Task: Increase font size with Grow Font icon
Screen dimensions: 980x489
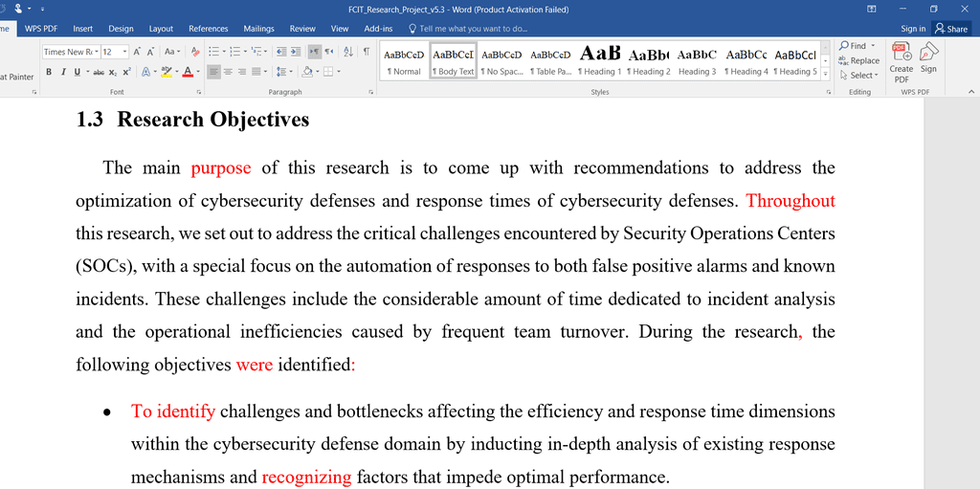Action: click(x=137, y=52)
